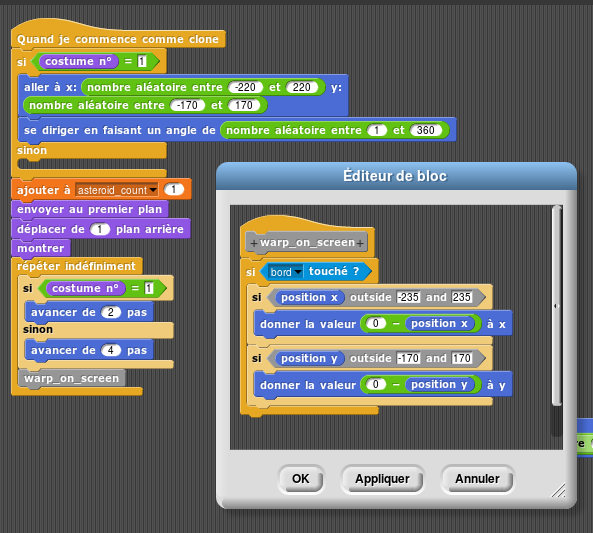Click the envoyer au premier plan block

tap(90, 210)
